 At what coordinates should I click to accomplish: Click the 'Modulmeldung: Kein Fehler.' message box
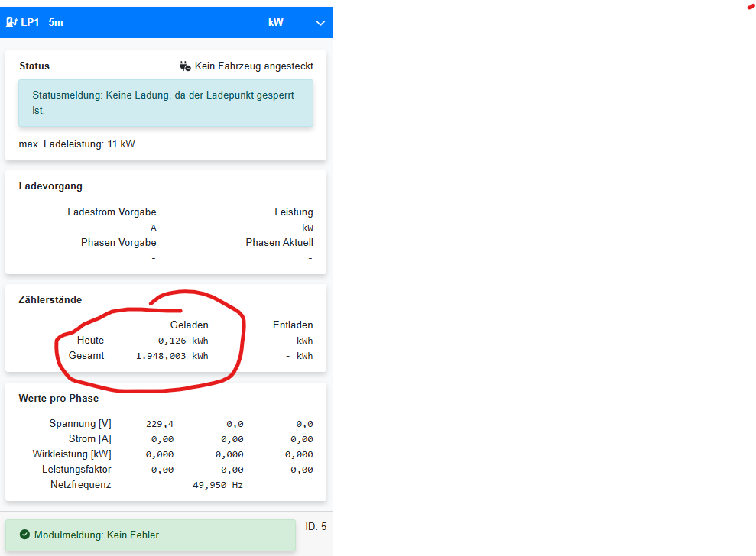151,535
